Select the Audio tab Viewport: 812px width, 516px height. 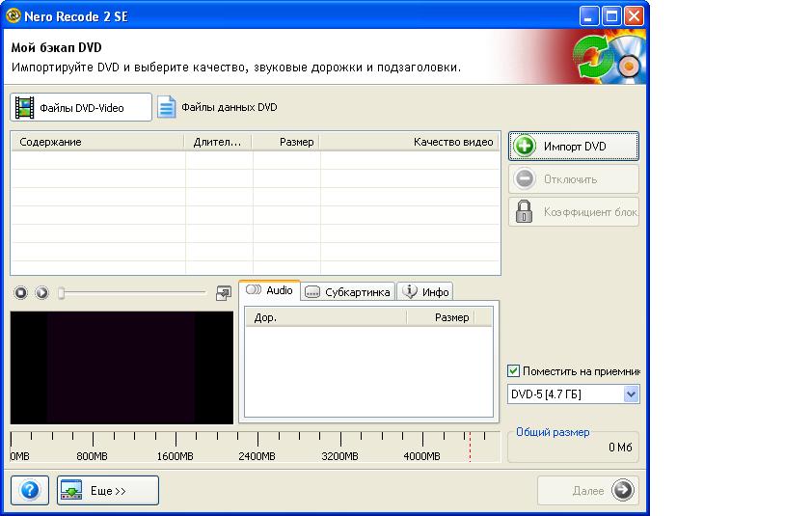[x=269, y=290]
